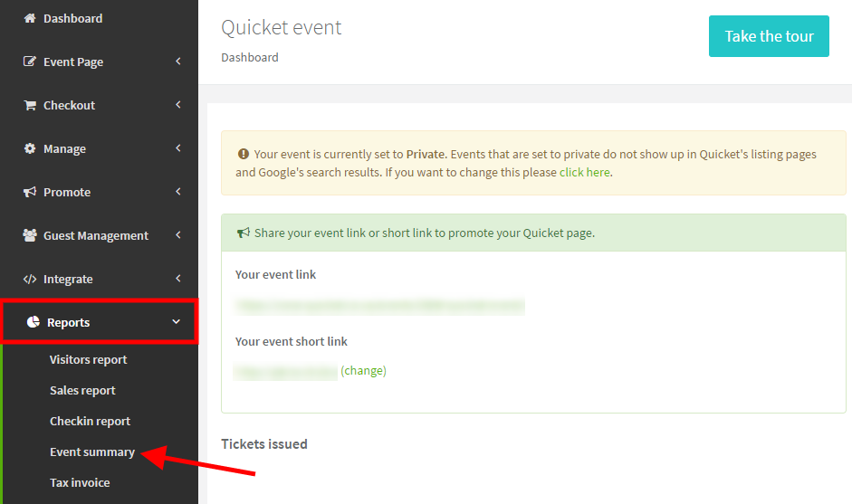852x504 pixels.
Task: Click the Integrate code brackets icon
Action: [x=30, y=280]
